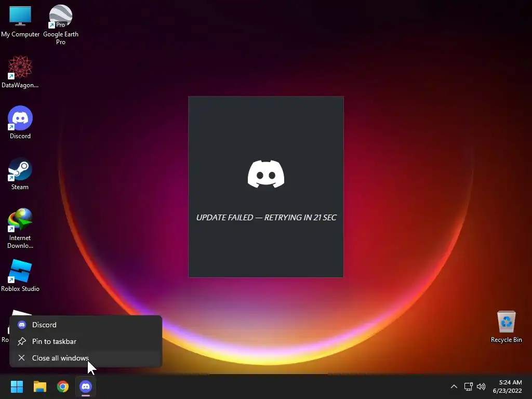Open the Windows Start menu
Screen dimensions: 532x399
17,387
